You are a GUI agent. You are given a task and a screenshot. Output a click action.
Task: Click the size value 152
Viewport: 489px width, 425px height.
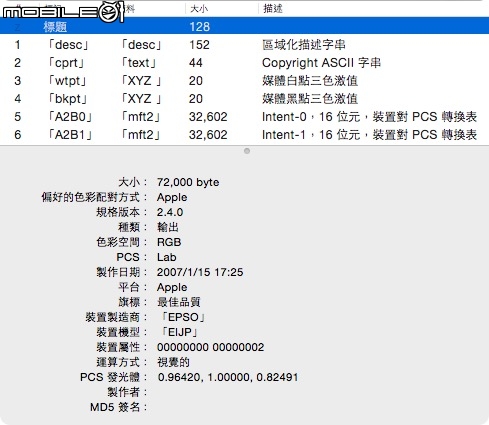(199, 45)
